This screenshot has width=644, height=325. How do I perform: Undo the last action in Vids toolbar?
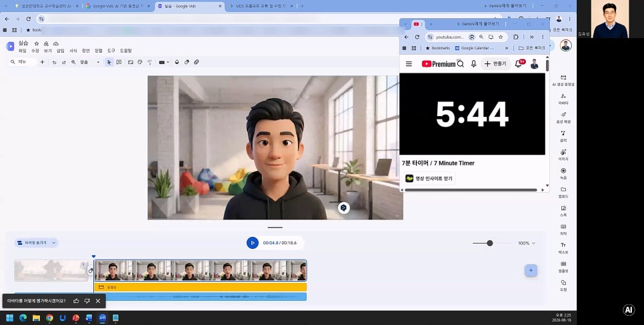54,62
